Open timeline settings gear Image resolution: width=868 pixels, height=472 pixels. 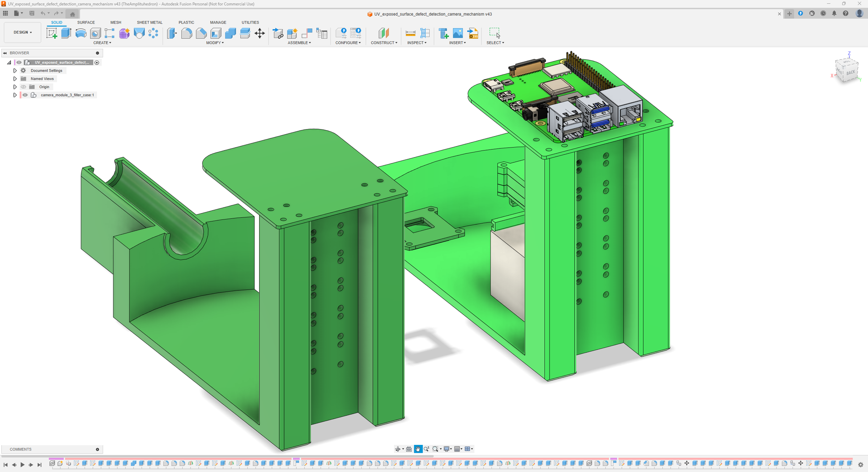(861, 465)
